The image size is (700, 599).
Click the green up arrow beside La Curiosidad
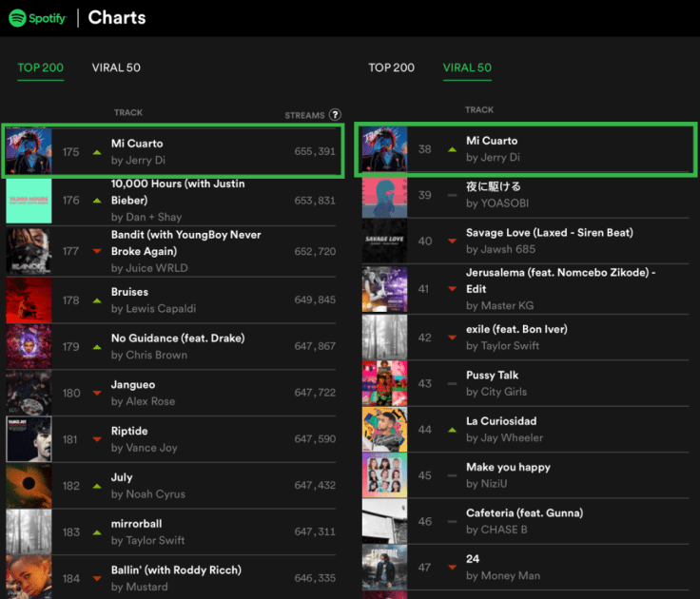click(452, 430)
